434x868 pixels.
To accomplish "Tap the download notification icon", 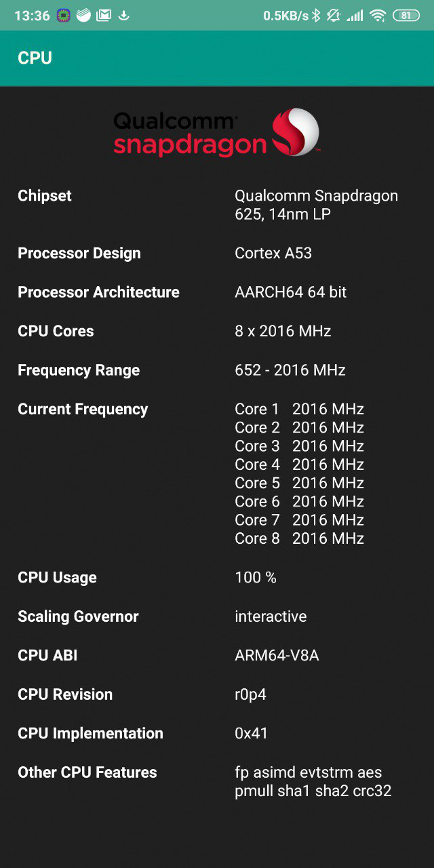I will point(123,15).
